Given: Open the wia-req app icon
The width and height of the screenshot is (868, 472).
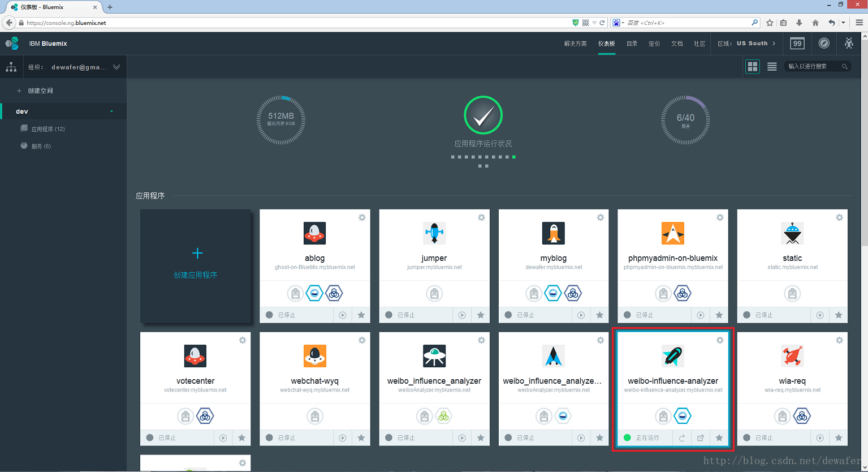Looking at the screenshot, I should tap(792, 356).
